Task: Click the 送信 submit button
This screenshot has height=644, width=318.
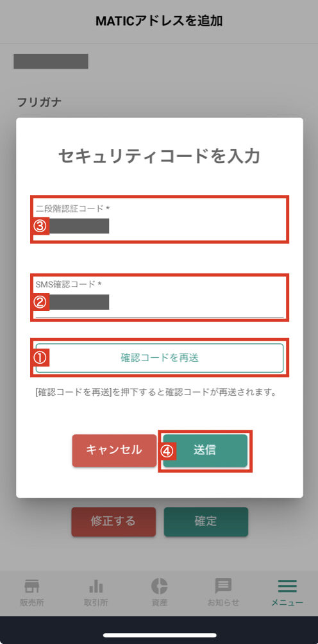Action: [x=205, y=450]
